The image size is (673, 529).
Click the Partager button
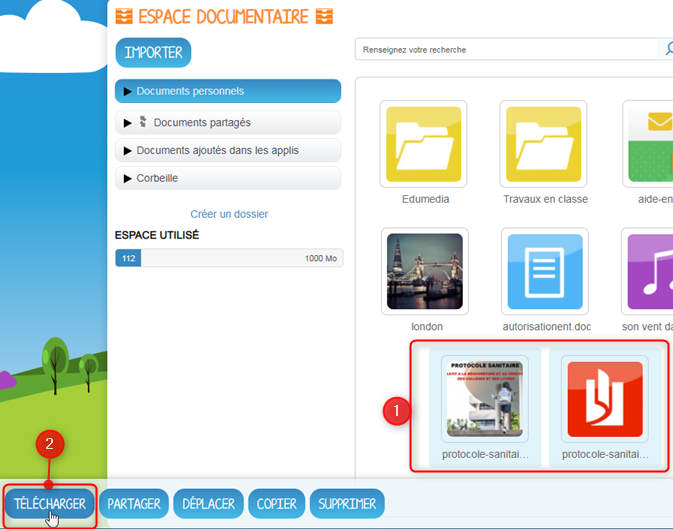click(x=134, y=504)
